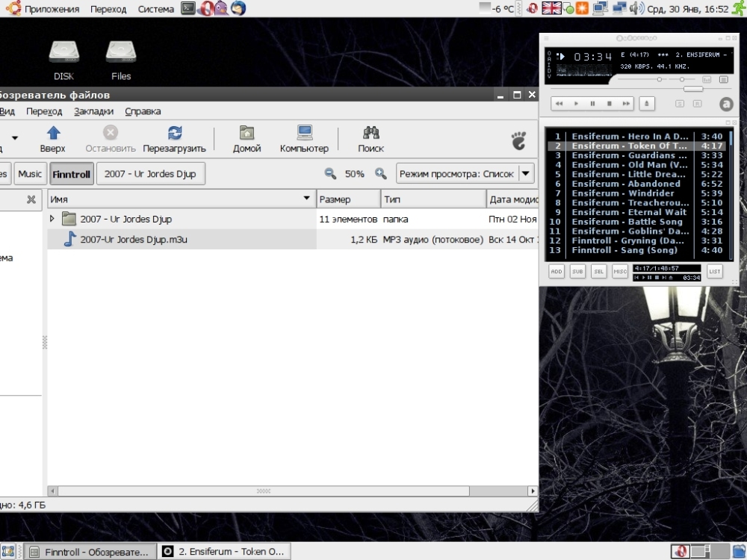
Task: Click play in Audacious main controls
Action: pyautogui.click(x=576, y=103)
